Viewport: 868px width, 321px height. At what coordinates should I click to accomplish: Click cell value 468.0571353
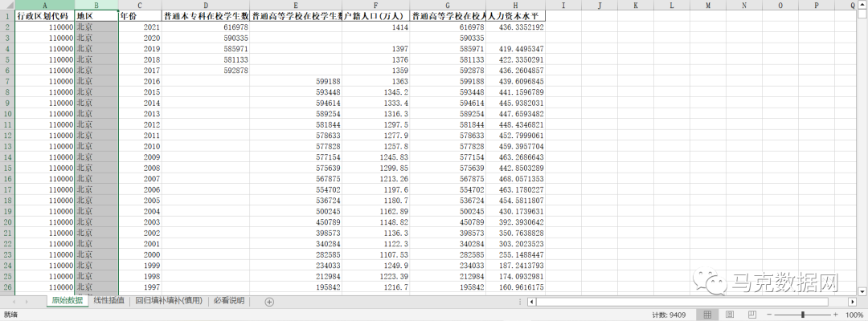516,179
